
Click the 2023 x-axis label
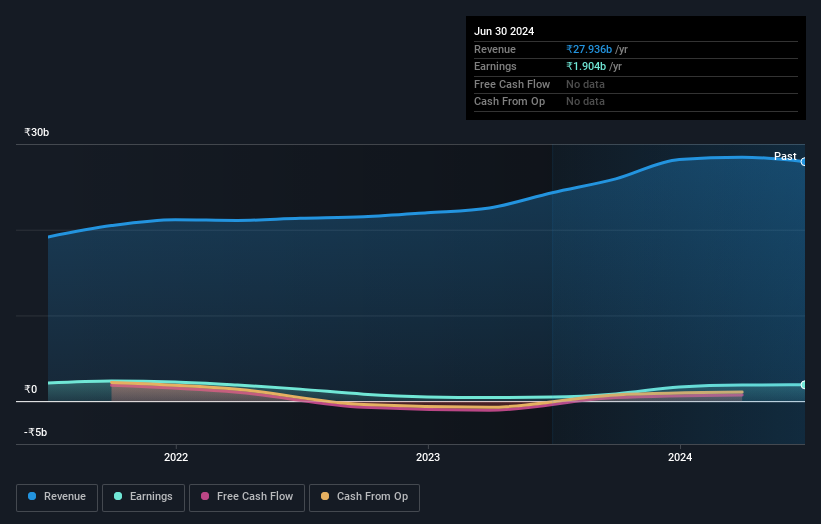tap(428, 457)
